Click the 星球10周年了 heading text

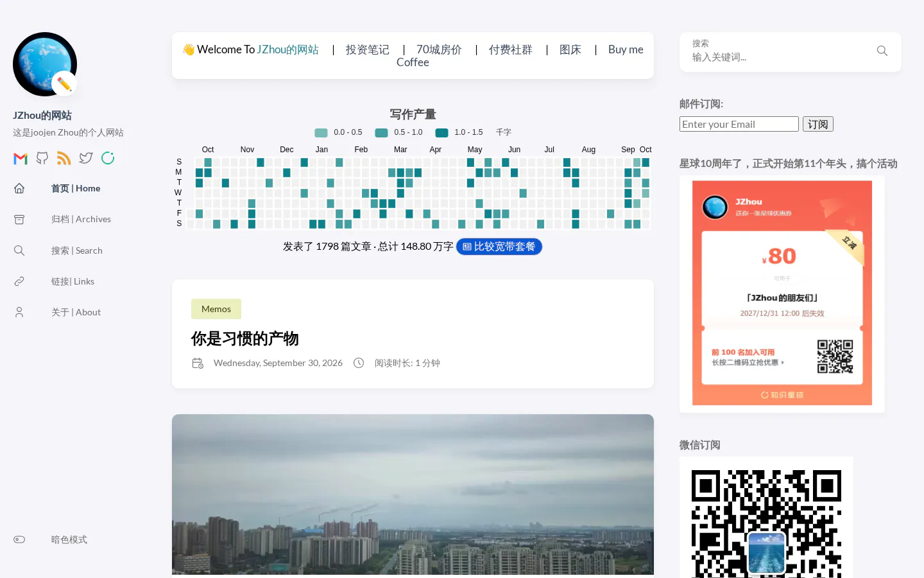tap(789, 164)
